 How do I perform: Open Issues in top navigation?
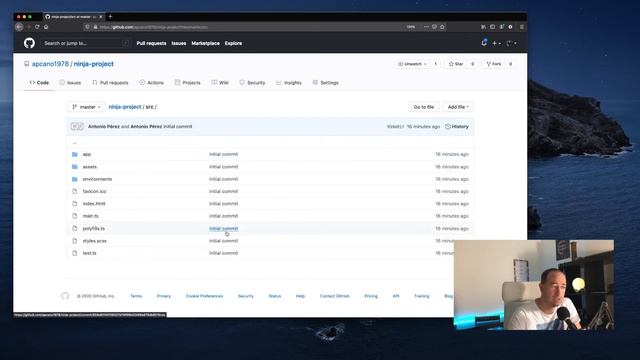click(x=179, y=43)
